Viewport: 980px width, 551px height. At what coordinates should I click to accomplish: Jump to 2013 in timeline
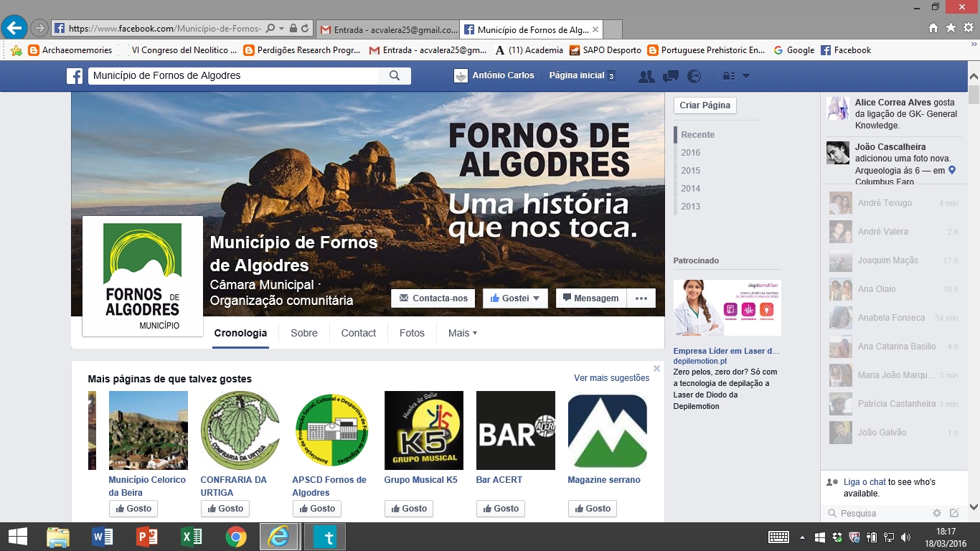[x=691, y=206]
